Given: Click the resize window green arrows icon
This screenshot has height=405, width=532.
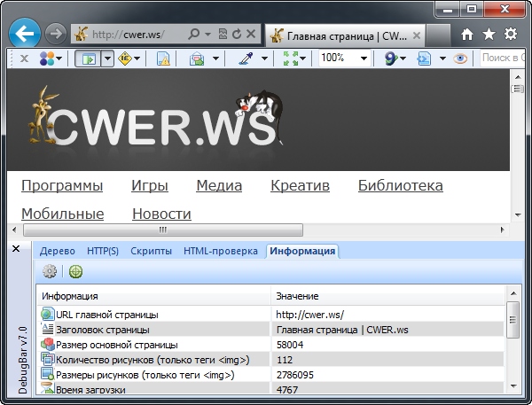Looking at the screenshot, I should pyautogui.click(x=291, y=58).
